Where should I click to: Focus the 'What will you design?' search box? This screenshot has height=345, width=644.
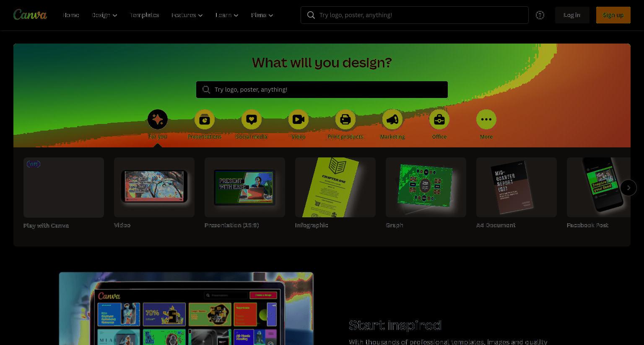tap(322, 90)
